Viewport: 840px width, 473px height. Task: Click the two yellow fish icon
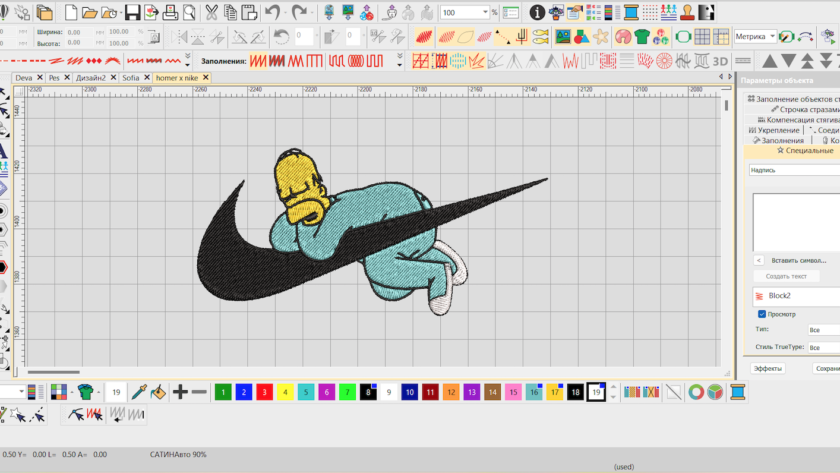point(541,36)
